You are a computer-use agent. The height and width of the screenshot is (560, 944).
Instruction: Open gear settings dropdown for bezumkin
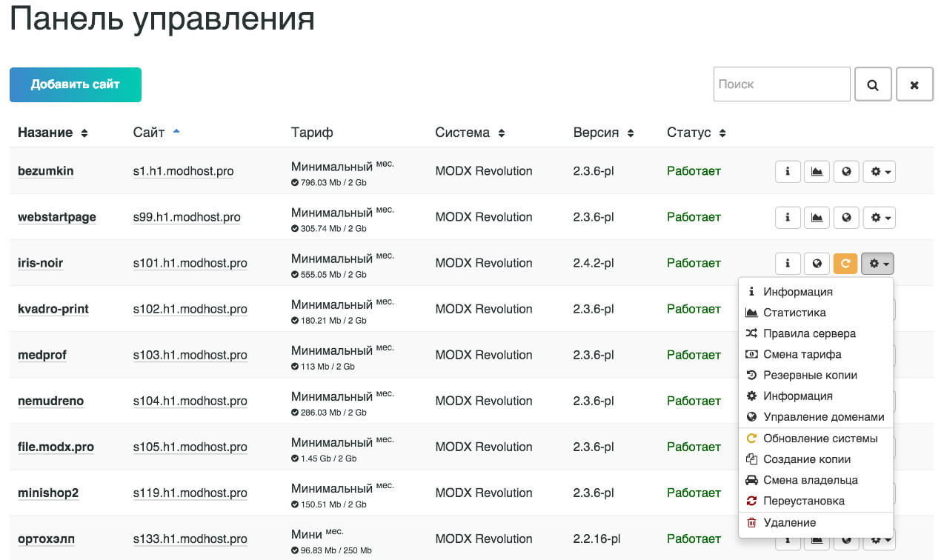pos(877,171)
